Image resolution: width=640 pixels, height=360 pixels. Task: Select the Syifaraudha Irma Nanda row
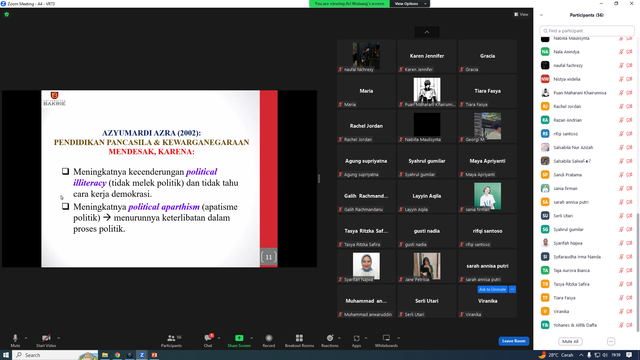click(586, 257)
